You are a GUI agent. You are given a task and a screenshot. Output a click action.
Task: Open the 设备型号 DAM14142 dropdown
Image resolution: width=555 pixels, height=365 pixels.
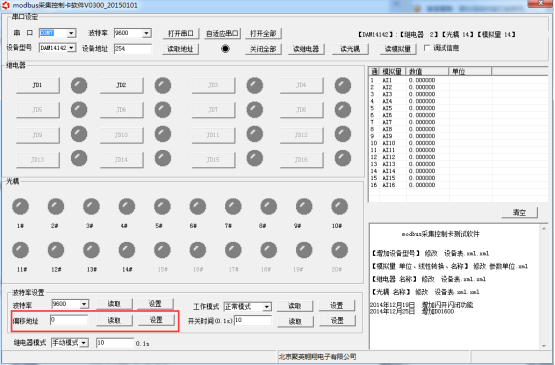pyautogui.click(x=71, y=48)
